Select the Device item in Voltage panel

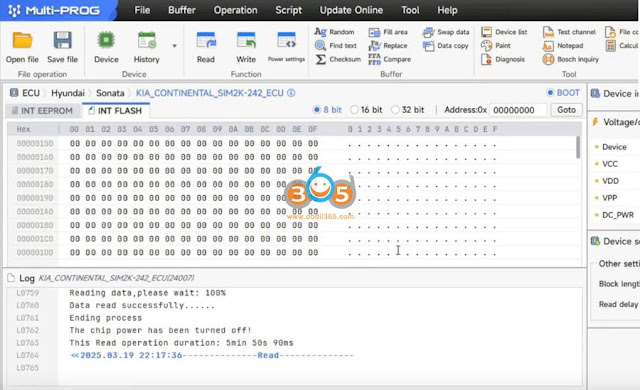click(614, 147)
